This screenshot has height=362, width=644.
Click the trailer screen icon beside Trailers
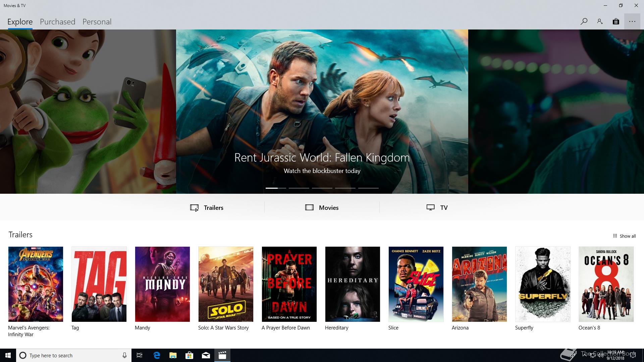[194, 208]
